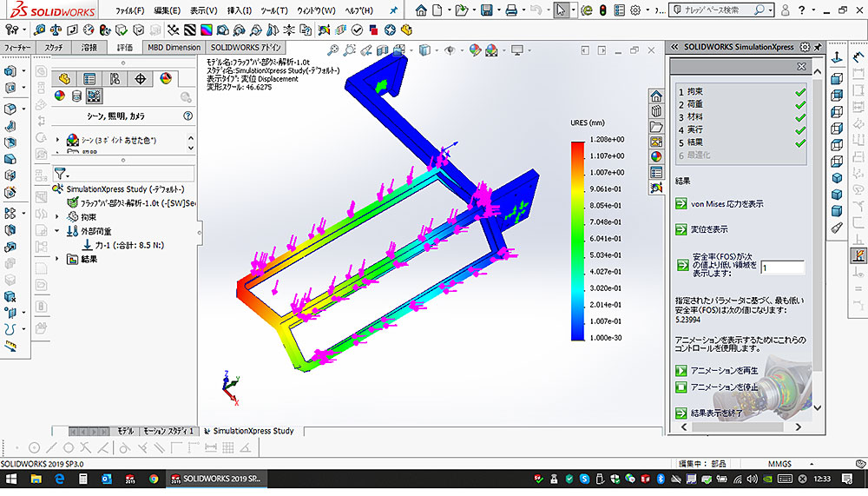This screenshot has width=868, height=496.
Task: Toggle the view scene, lights, cameras button
Action: coord(94,96)
